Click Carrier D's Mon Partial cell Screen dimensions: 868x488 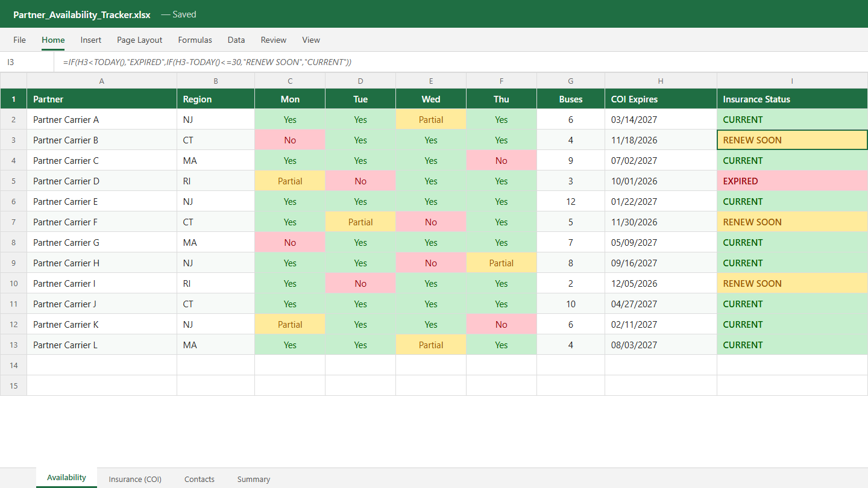click(x=290, y=181)
